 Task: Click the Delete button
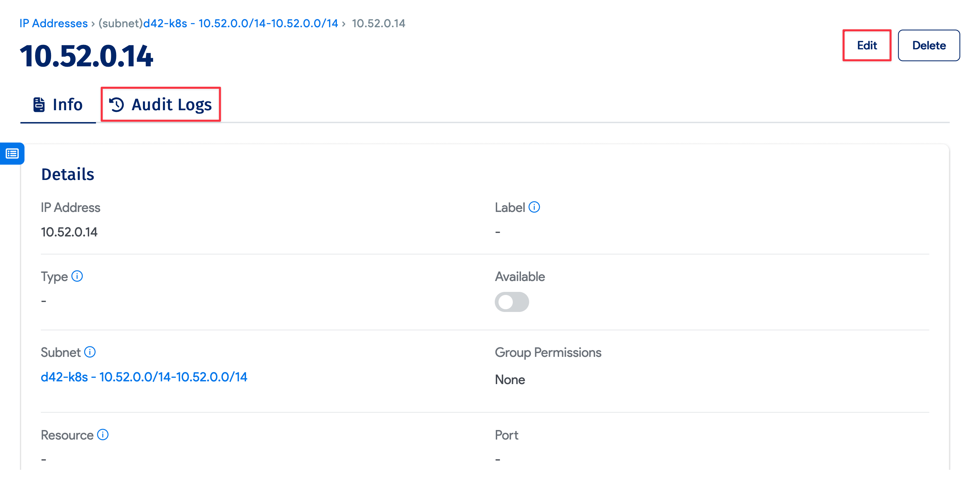point(929,45)
